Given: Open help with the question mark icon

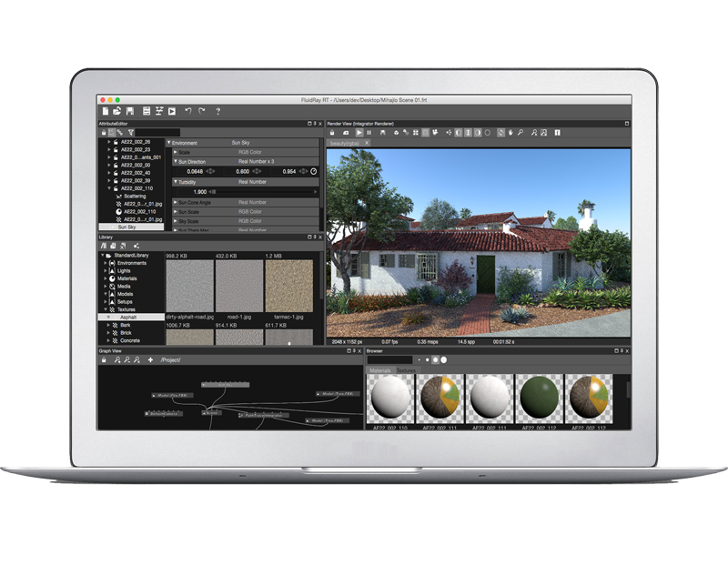Looking at the screenshot, I should click(217, 111).
